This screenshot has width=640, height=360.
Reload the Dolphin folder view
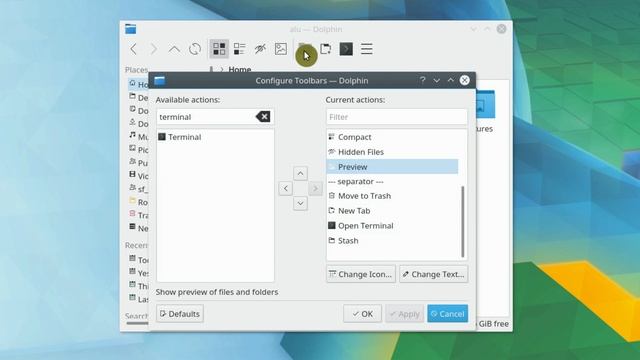[x=195, y=49]
